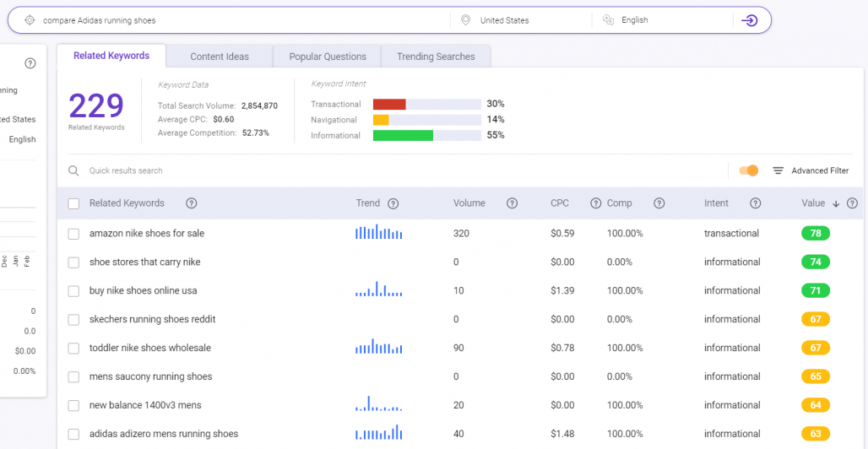The image size is (868, 449).
Task: Click the value badge 63
Action: click(816, 434)
